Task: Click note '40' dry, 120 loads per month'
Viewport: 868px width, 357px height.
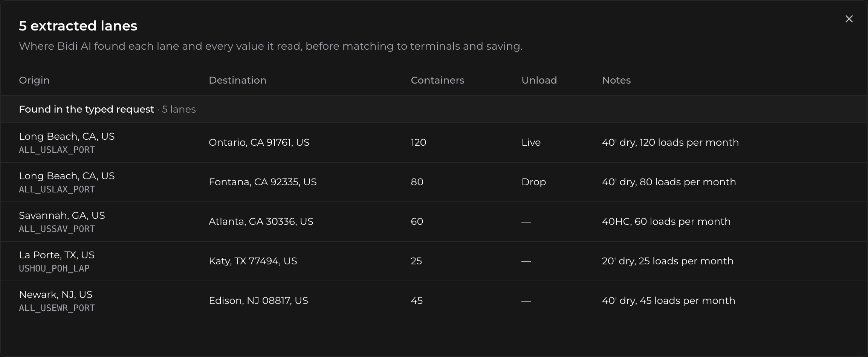Action: pos(670,142)
